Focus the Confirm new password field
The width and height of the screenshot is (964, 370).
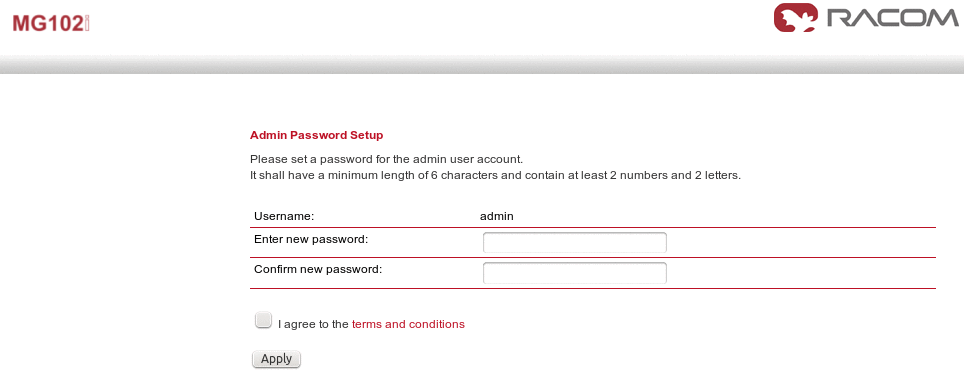[x=575, y=273]
